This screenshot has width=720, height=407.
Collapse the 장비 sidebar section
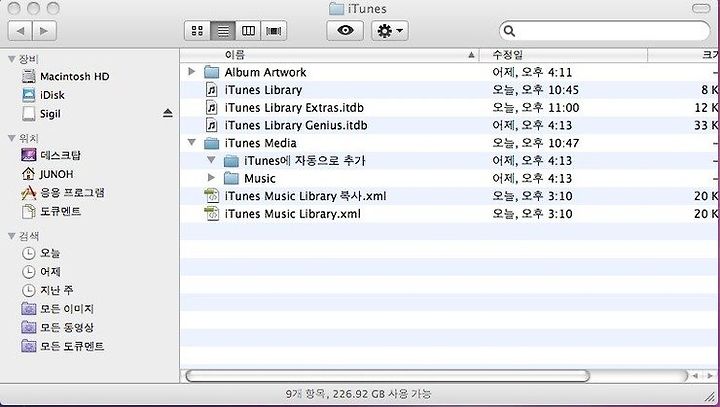[x=12, y=59]
